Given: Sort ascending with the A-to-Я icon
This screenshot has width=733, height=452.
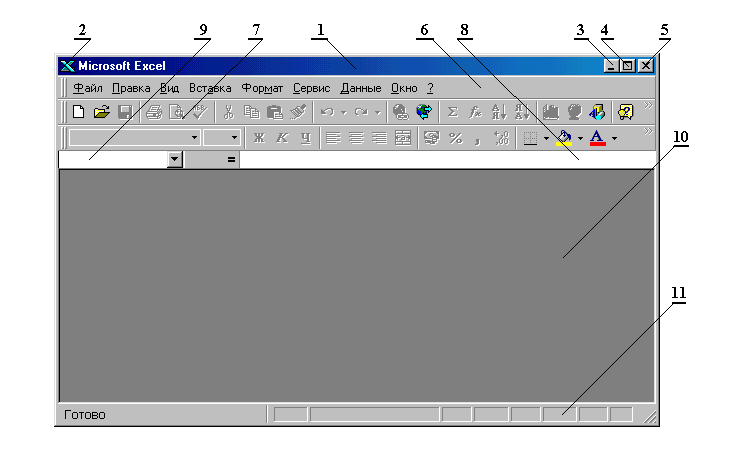Looking at the screenshot, I should coord(499,112).
